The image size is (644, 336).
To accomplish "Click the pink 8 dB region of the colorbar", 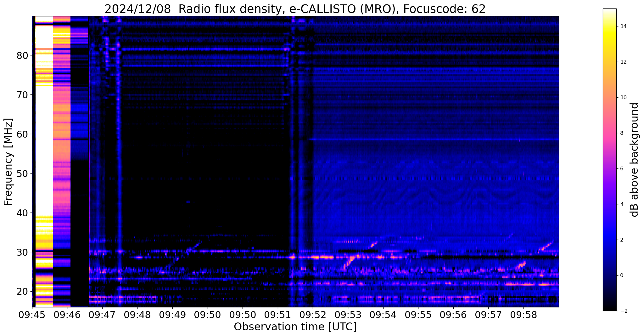I will point(609,133).
